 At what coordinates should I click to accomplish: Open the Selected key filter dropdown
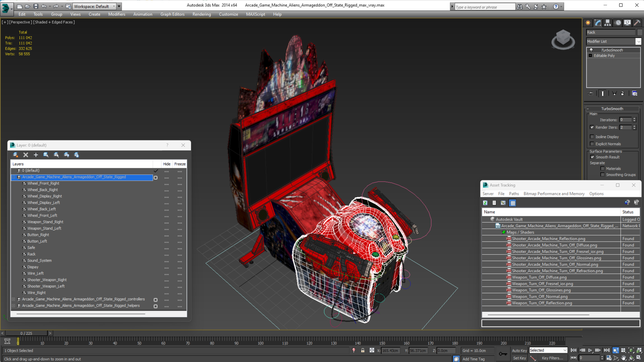click(548, 350)
